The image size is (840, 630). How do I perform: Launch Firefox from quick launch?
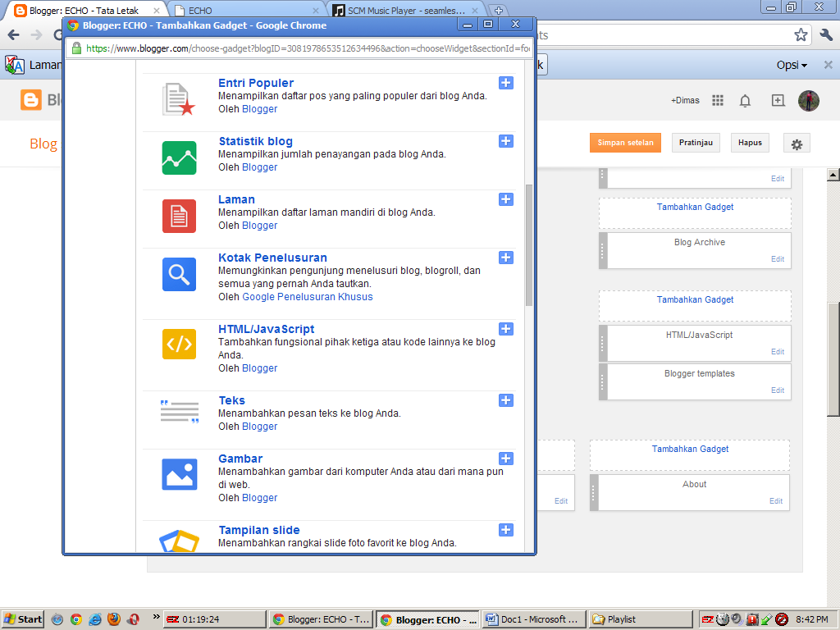pos(113,619)
